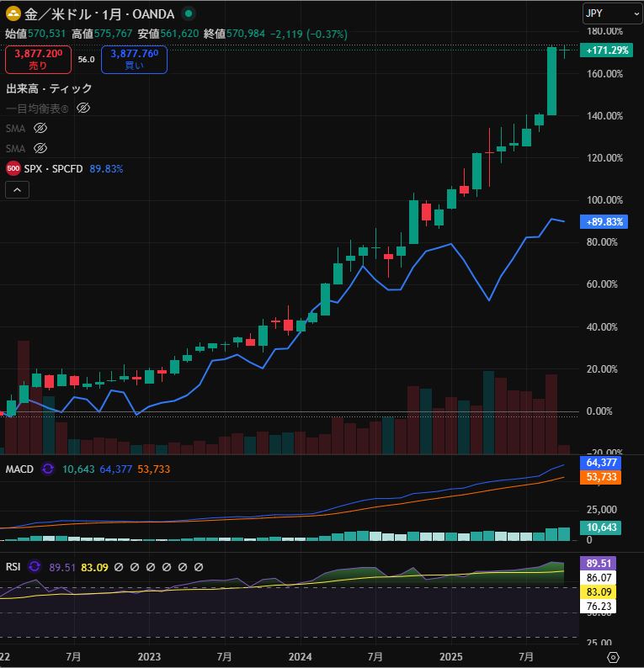This screenshot has width=644, height=668.
Task: Select the 出来高・ティック volume legend
Action: click(x=49, y=88)
